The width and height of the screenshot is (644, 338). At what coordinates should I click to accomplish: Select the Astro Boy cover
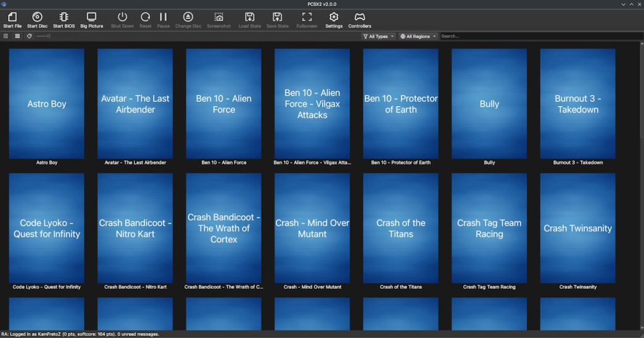(x=47, y=104)
